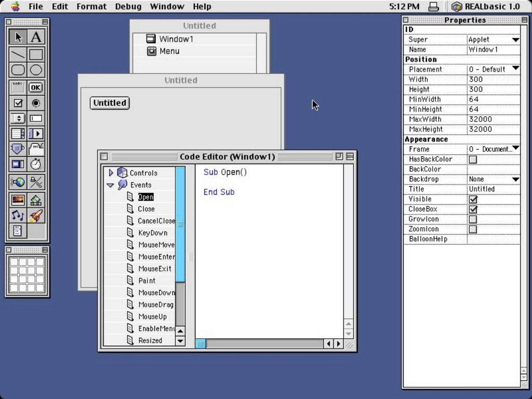Check the GrowIcon checkbox in Properties
Viewport: 532px width, 399px height.
(x=473, y=219)
